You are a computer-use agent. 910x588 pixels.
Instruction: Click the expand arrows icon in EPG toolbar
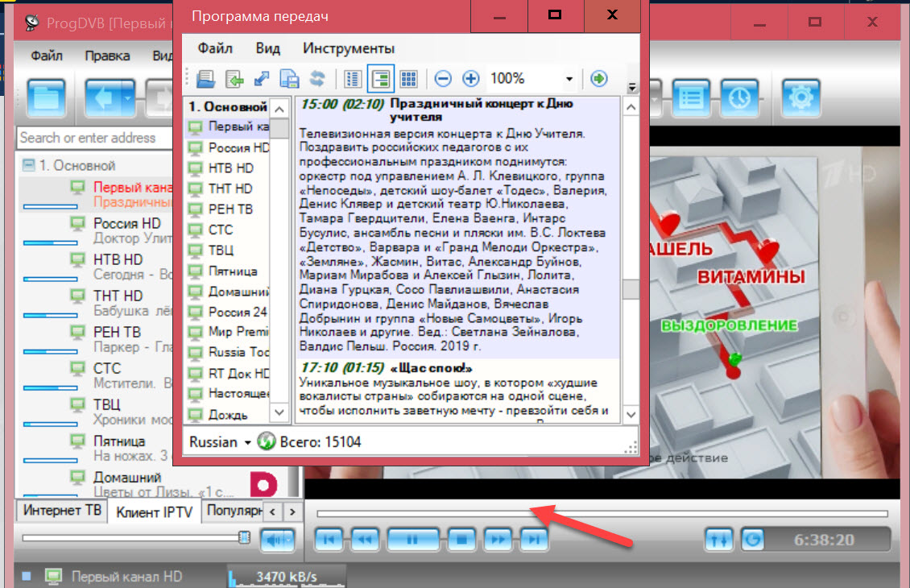coord(262,79)
